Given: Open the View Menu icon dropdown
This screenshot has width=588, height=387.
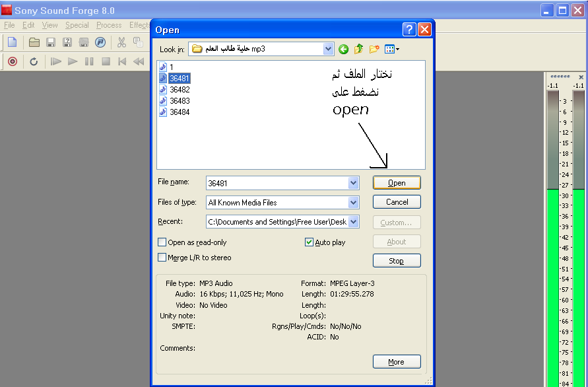Looking at the screenshot, I should pos(392,49).
